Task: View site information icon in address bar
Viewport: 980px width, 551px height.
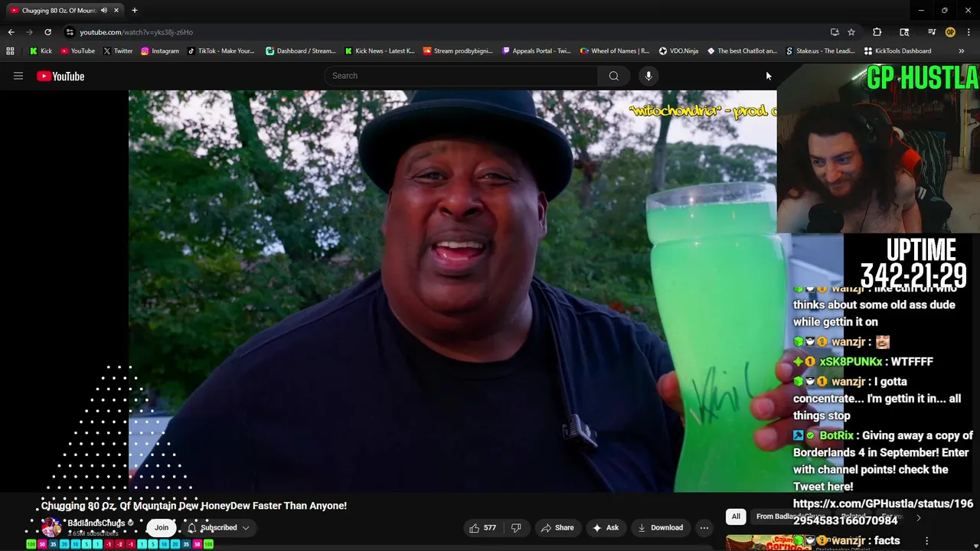Action: (70, 32)
